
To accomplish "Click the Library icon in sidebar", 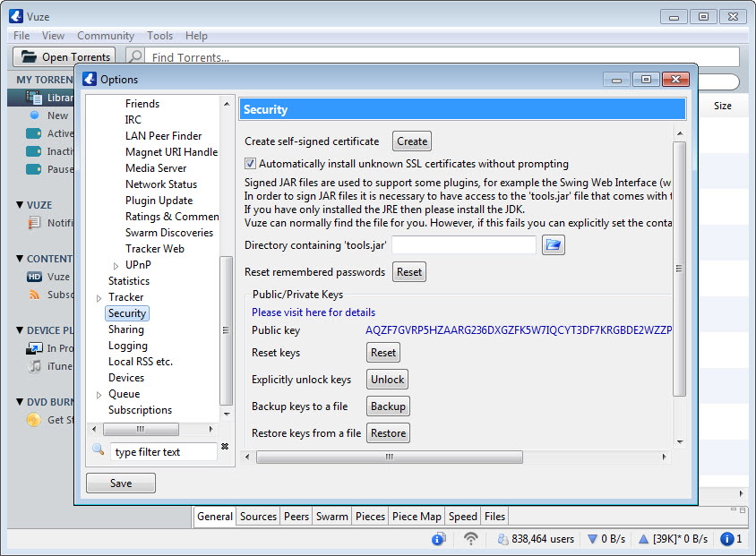I will tap(35, 98).
